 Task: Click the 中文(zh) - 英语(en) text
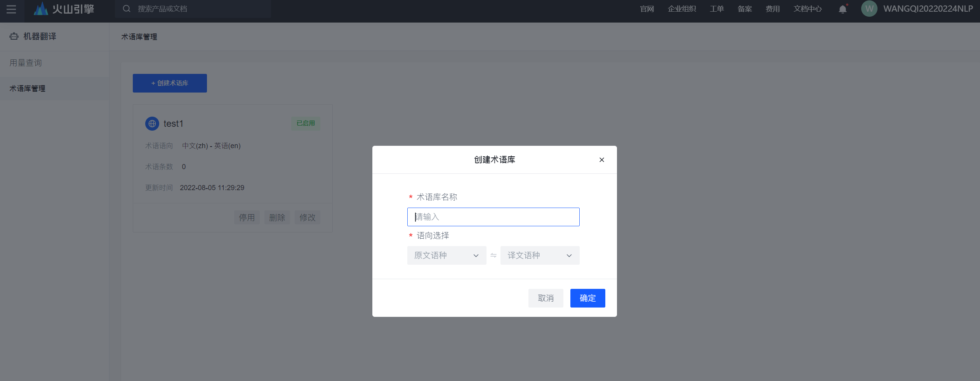pos(211,146)
